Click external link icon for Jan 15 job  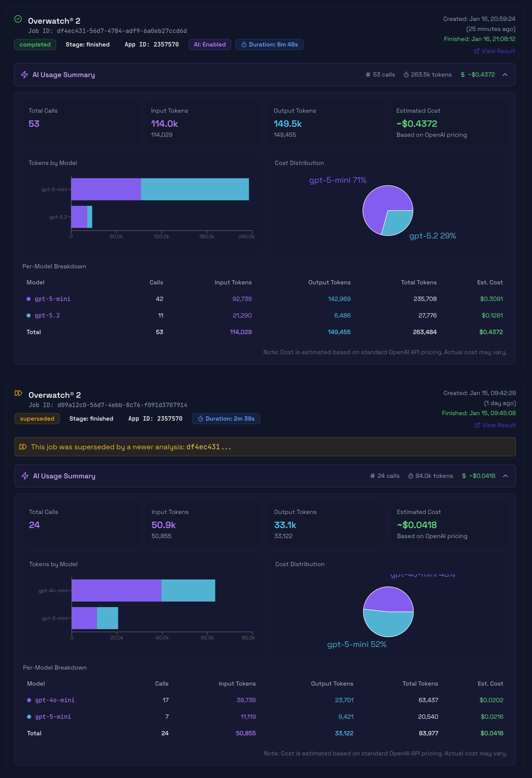(477, 425)
